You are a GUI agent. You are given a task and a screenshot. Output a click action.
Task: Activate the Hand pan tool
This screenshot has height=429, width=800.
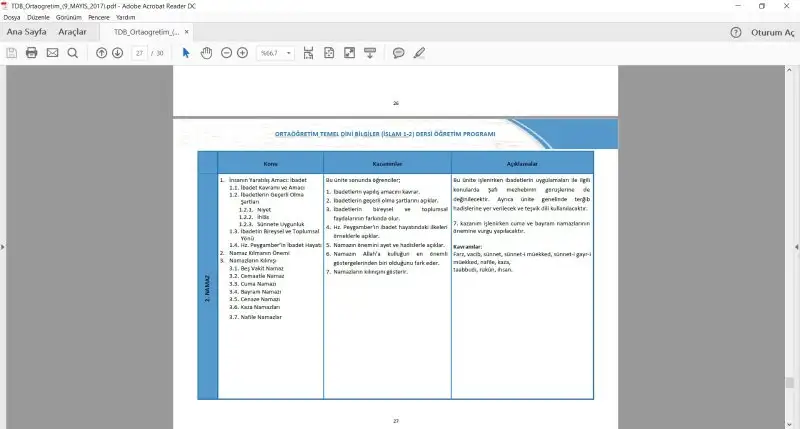206,53
